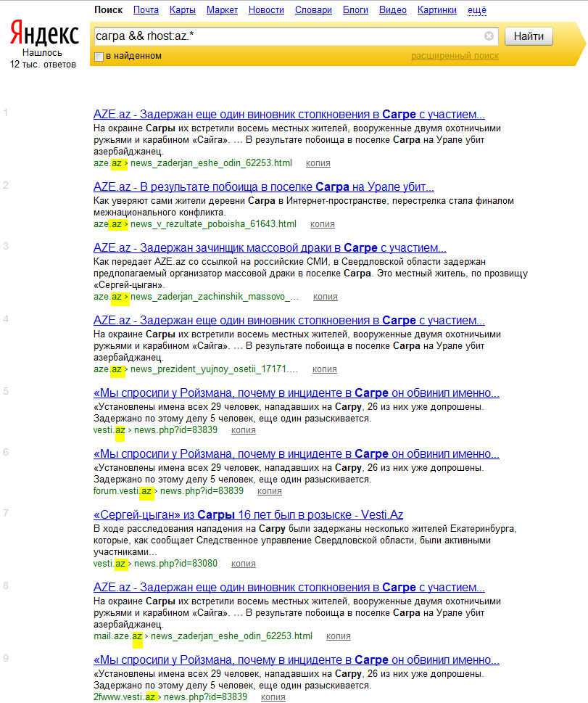Open the Почта service link
Image resolution: width=588 pixels, height=703 pixels.
(x=146, y=10)
